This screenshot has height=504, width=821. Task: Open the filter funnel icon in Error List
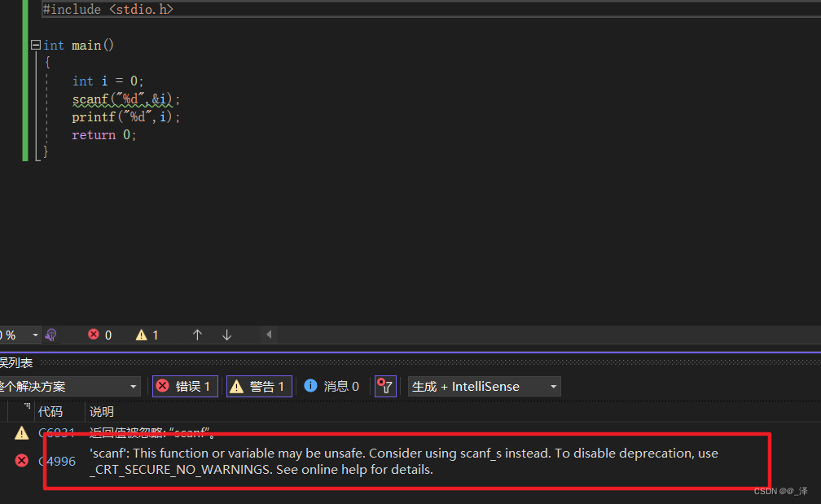coord(384,386)
